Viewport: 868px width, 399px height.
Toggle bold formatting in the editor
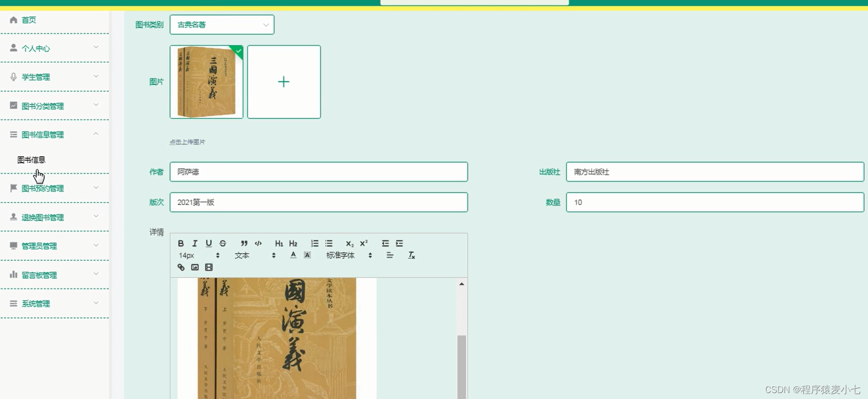pos(181,243)
